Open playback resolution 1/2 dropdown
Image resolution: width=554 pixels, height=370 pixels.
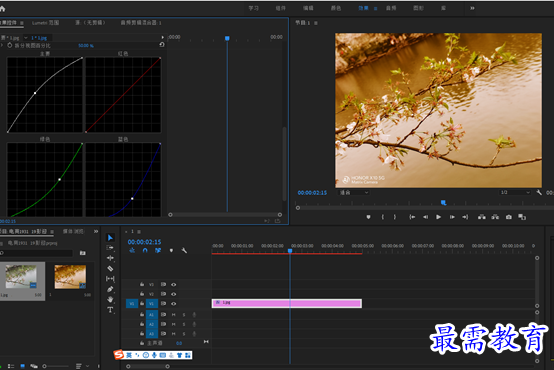tap(515, 193)
